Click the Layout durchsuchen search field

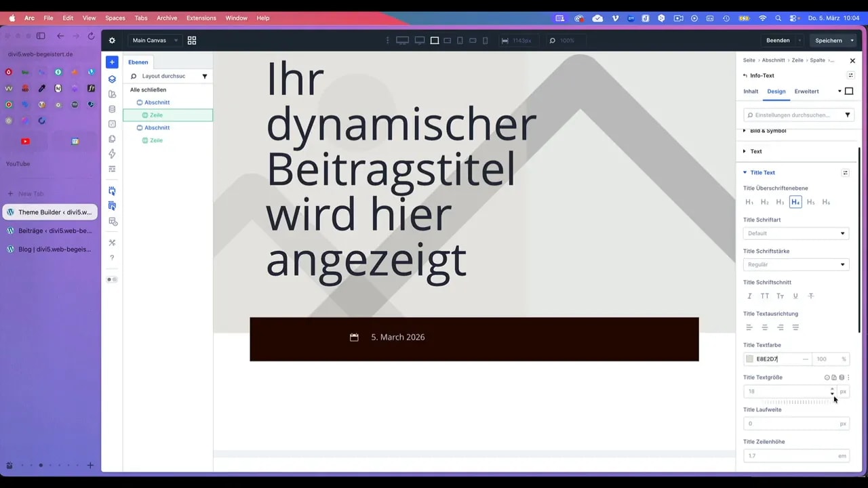click(x=166, y=76)
